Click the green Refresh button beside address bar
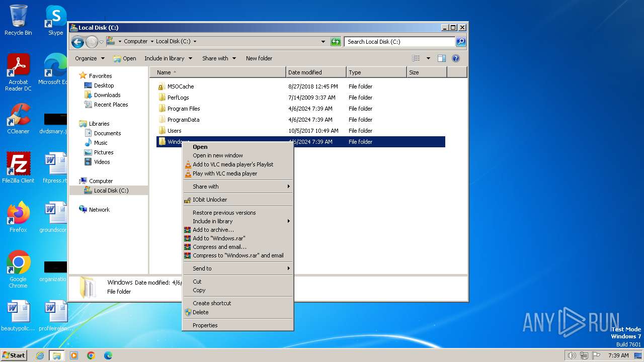The image size is (644, 362). click(x=336, y=42)
